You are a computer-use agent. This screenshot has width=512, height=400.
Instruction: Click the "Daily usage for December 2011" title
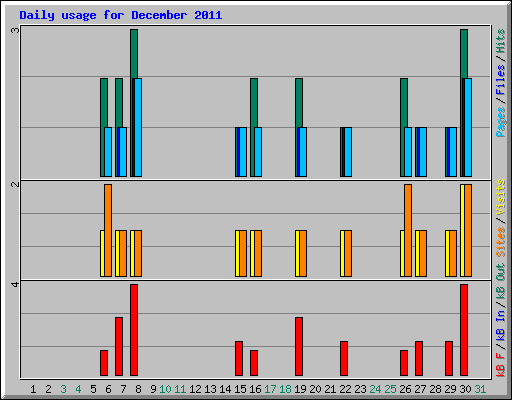pyautogui.click(x=121, y=15)
